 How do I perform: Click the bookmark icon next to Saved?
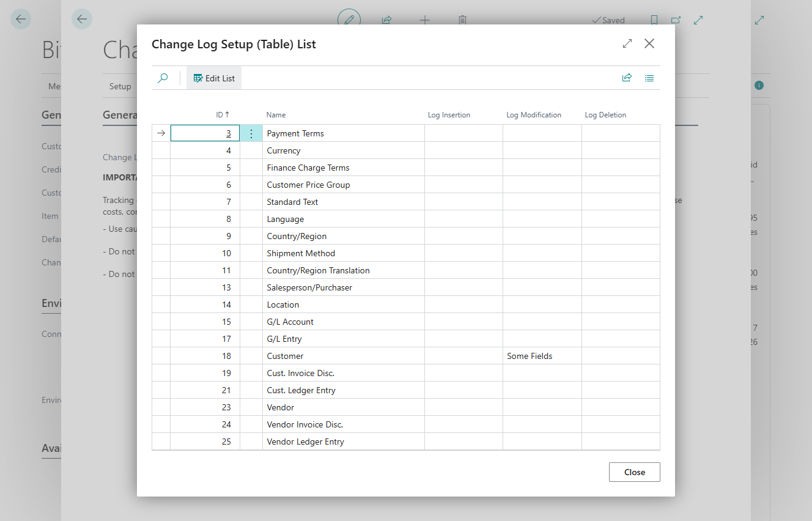[654, 20]
